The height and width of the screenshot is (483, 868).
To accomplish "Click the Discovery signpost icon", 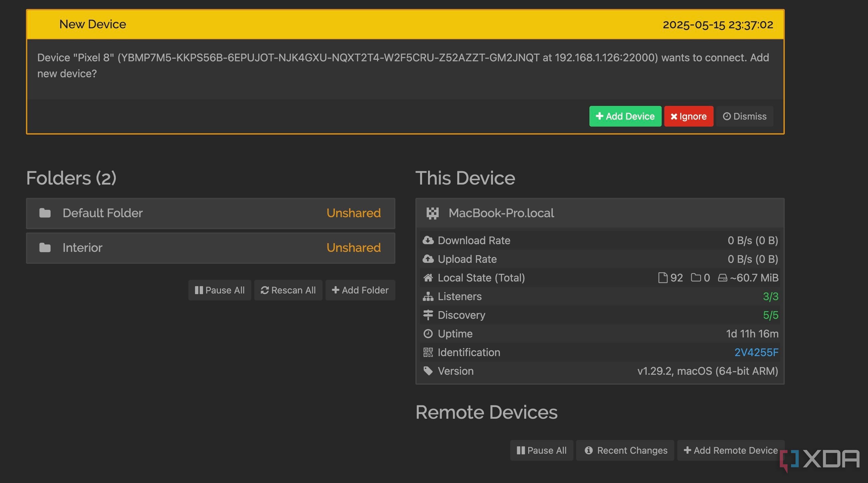I will (x=428, y=315).
